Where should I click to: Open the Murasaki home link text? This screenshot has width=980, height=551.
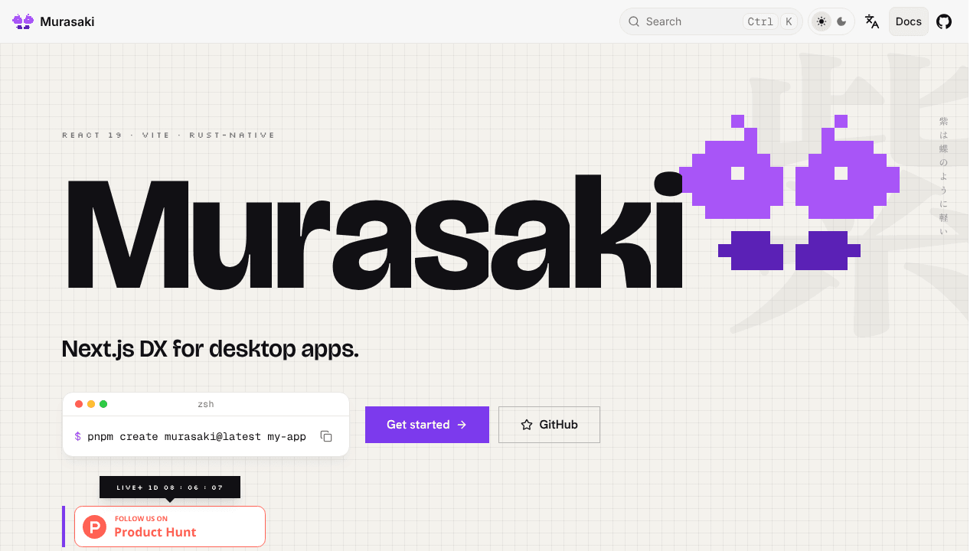click(x=67, y=21)
